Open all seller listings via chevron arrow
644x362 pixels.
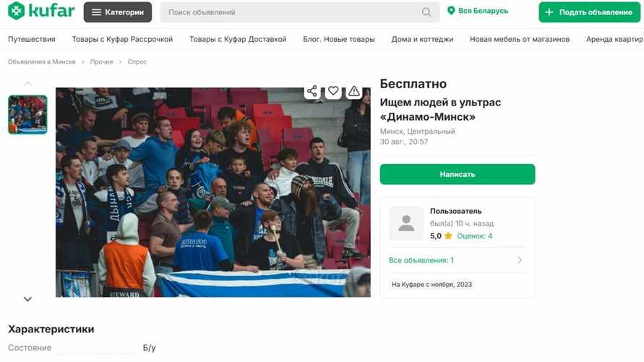click(x=520, y=260)
